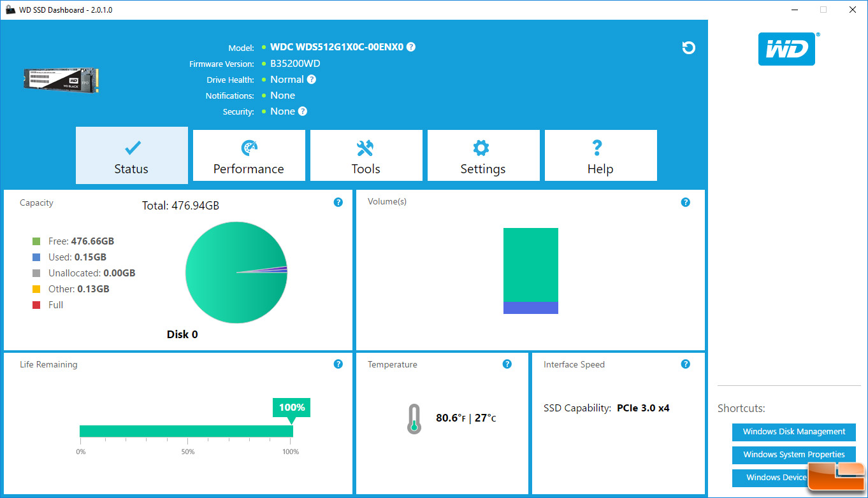Click the Disk 0 capacity pie chart

(236, 273)
